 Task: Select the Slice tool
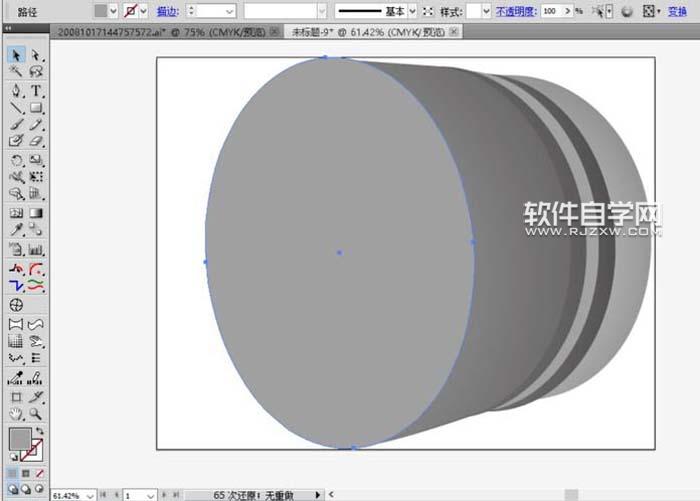point(36,397)
